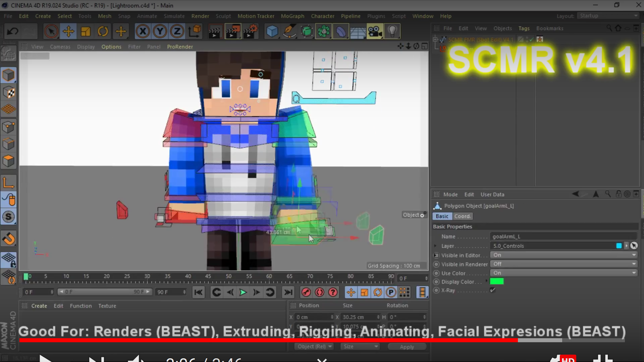Open the MoGraph Array modeling icon
Screen dimensions: 644x362
(324, 32)
